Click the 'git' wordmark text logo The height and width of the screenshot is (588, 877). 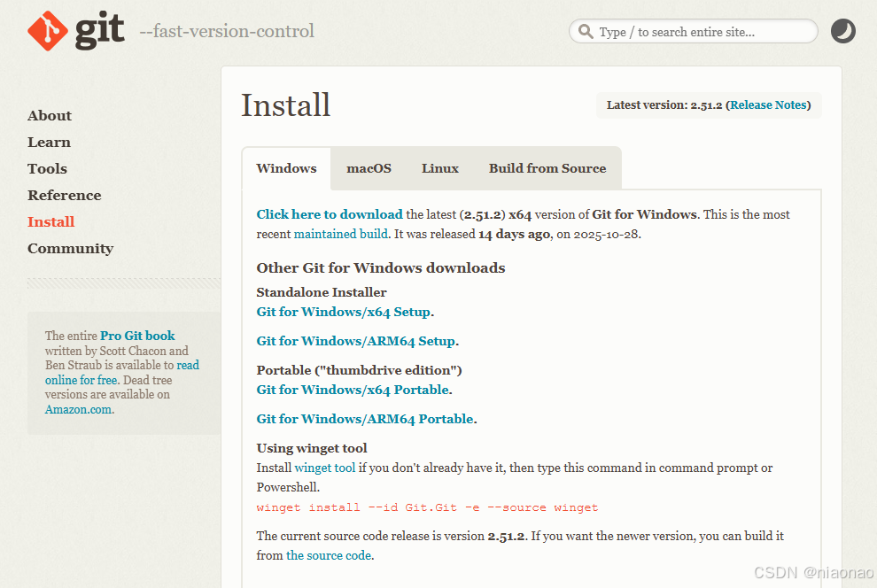tap(99, 30)
